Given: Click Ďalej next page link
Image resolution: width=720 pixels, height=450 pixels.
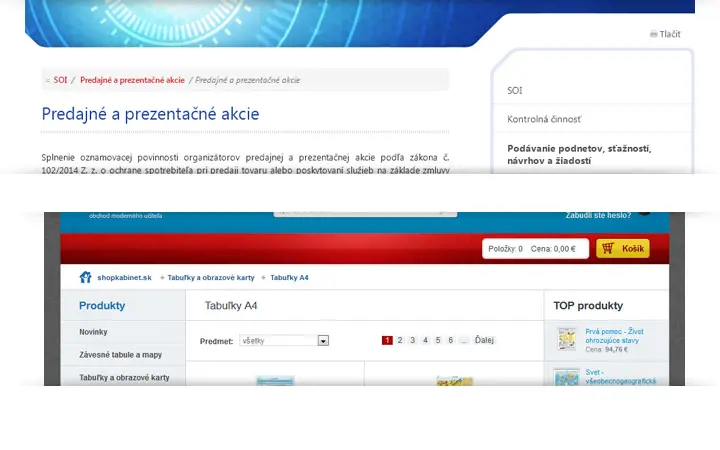Looking at the screenshot, I should 484,340.
